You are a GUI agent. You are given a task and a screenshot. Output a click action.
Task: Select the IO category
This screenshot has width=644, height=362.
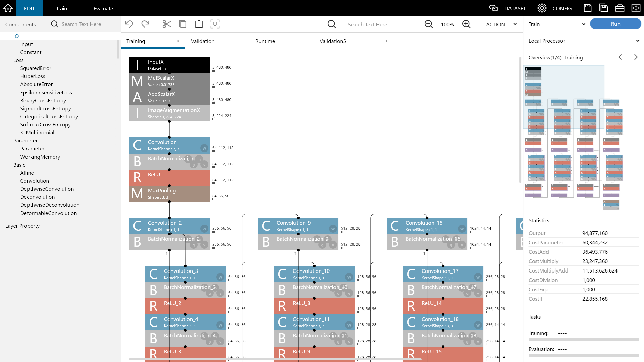coord(16,36)
